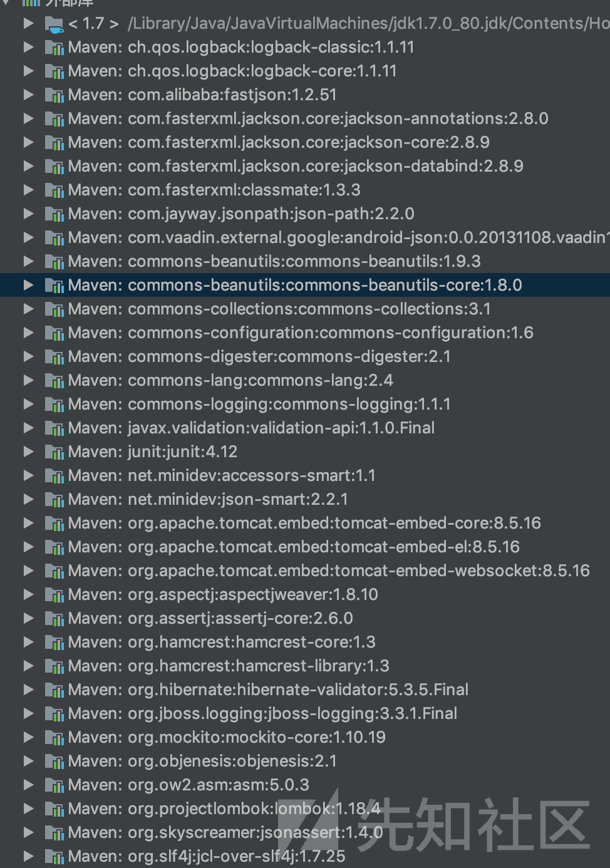This screenshot has width=610, height=868.
Task: Click the JDK folder icon beside < 1.7 >
Action: [x=54, y=23]
